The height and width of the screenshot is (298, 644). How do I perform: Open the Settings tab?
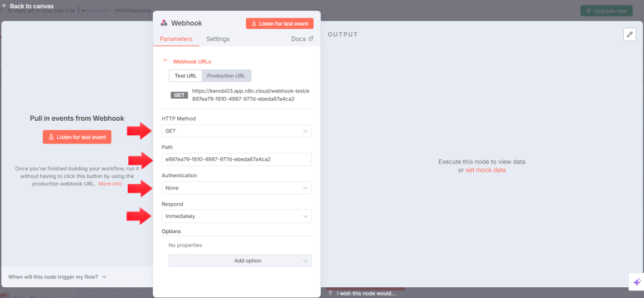point(218,39)
